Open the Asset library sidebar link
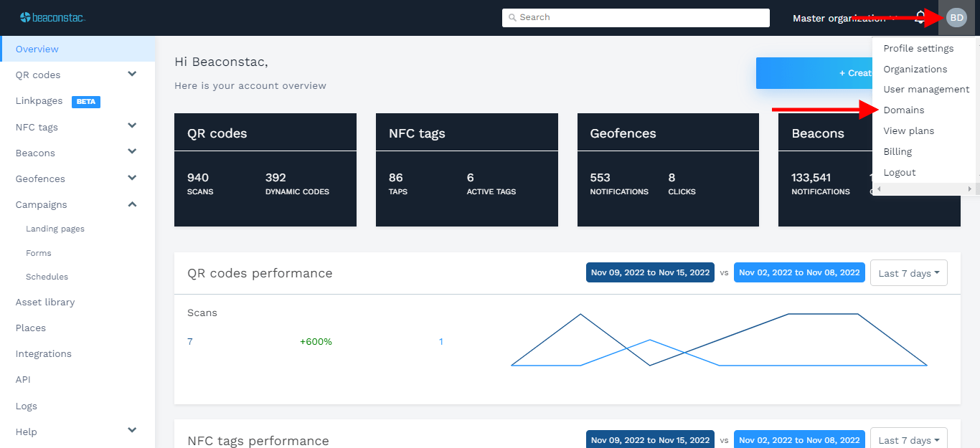The image size is (980, 448). 45,302
